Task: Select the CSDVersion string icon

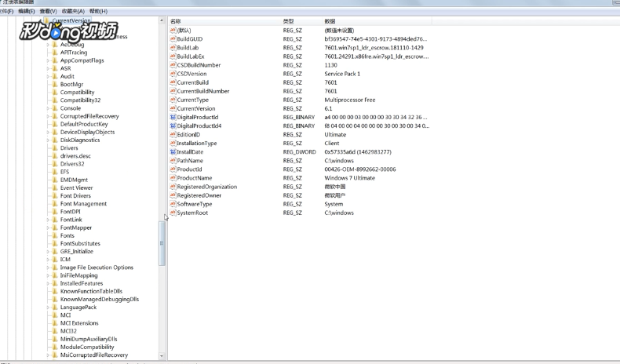Action: click(x=173, y=74)
